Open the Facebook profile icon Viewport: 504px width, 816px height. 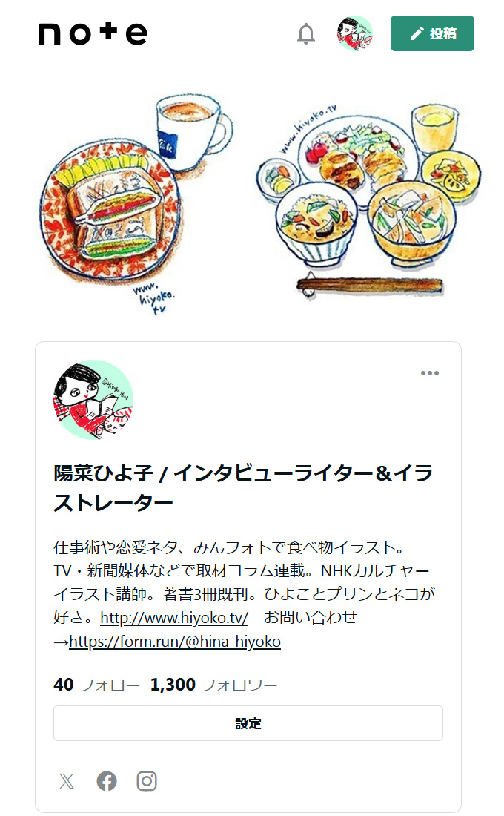click(x=107, y=781)
